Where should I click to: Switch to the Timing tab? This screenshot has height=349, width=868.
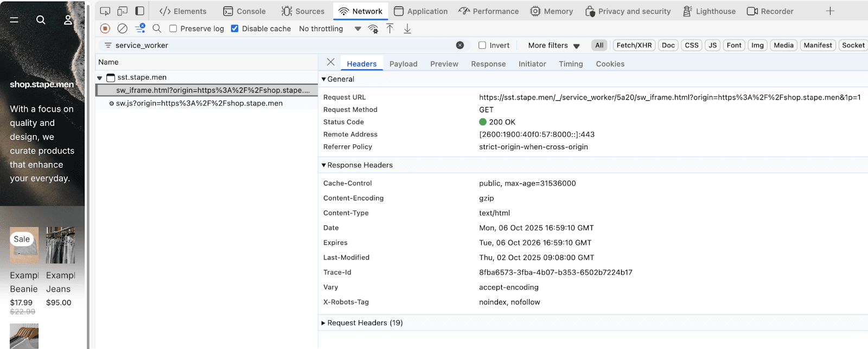click(x=571, y=64)
